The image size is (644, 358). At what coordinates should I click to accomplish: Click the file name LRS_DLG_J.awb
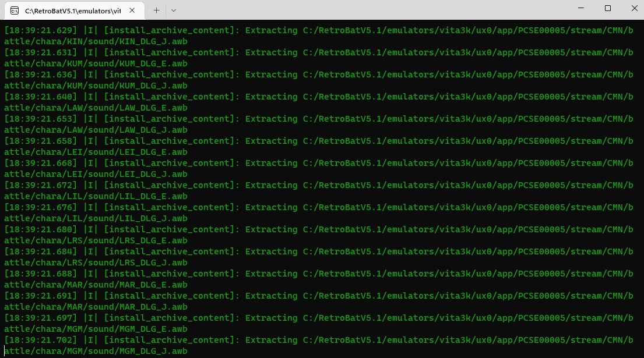(154, 263)
